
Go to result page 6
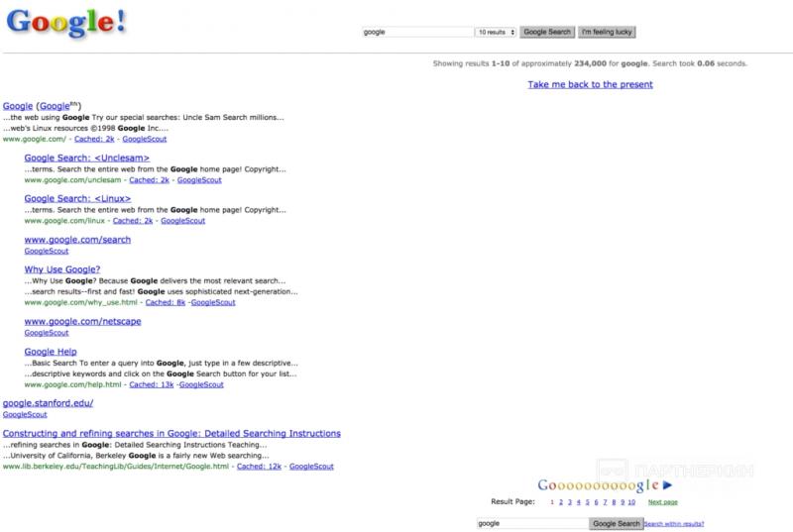pos(597,502)
